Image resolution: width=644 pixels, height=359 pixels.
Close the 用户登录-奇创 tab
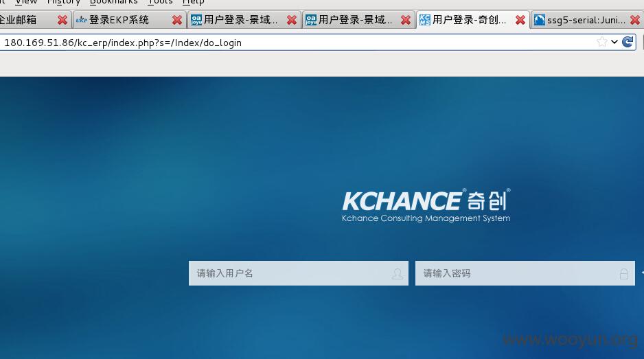click(520, 20)
